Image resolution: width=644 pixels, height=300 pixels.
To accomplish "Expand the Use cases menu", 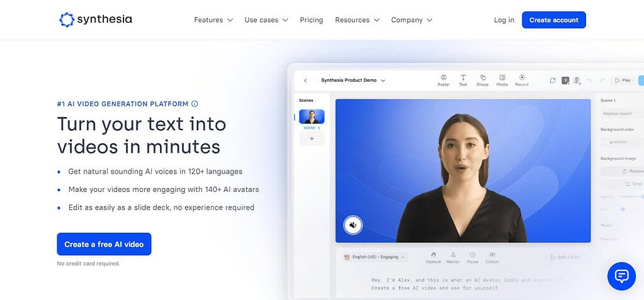I will tap(266, 19).
